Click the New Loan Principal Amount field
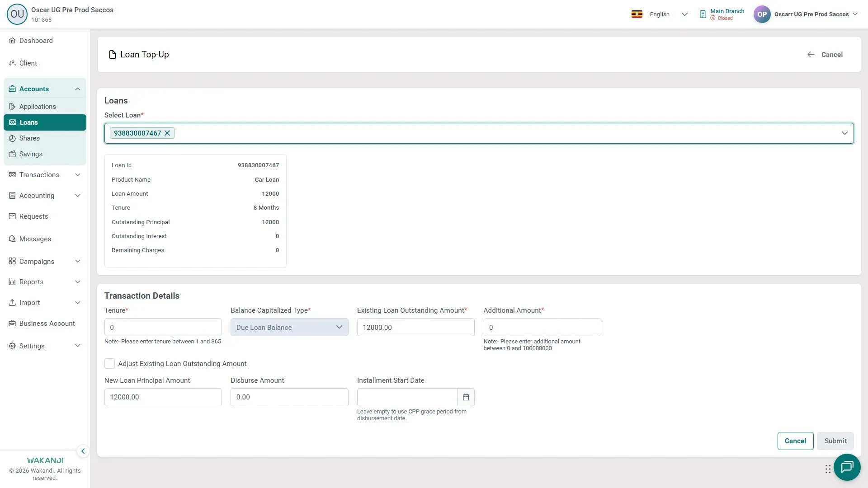Image resolution: width=868 pixels, height=488 pixels. pyautogui.click(x=163, y=397)
